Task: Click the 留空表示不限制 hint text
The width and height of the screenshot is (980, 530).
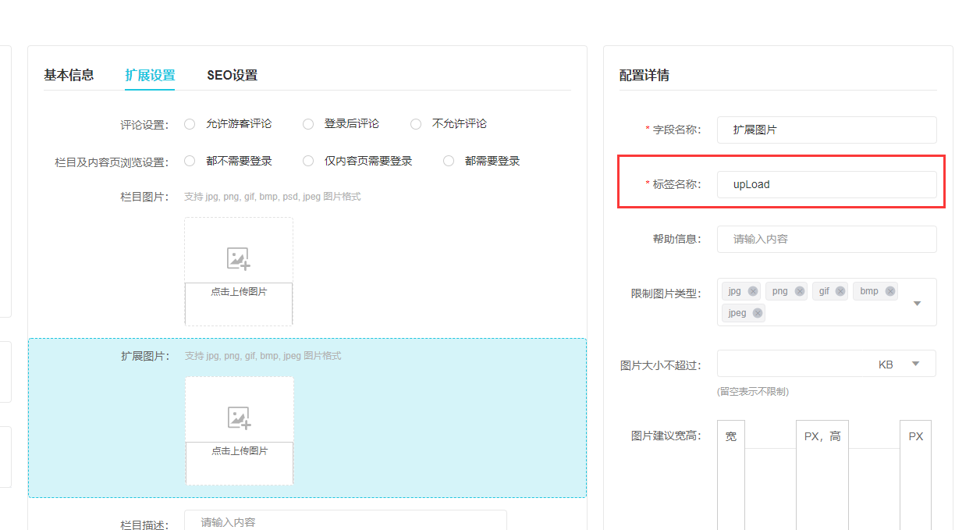Action: (x=753, y=392)
